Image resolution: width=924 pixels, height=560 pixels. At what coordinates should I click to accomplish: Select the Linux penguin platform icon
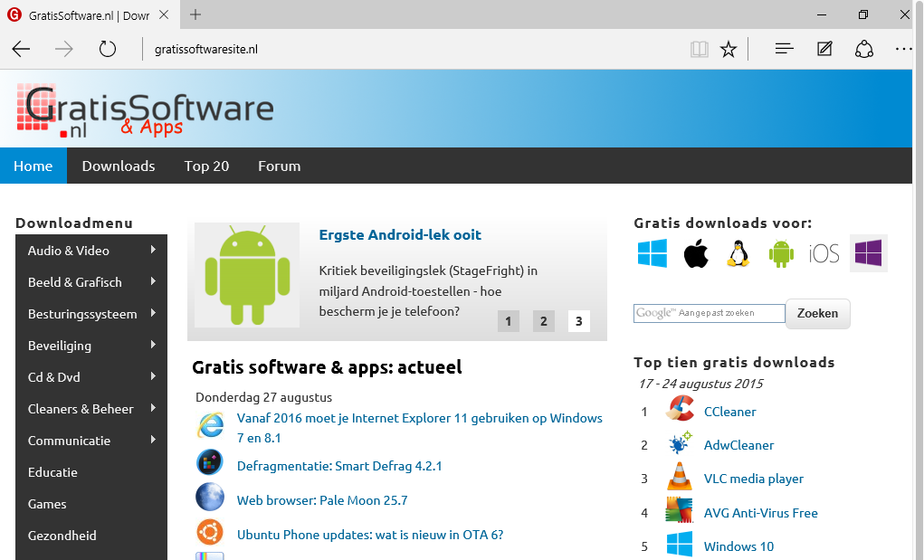(738, 253)
